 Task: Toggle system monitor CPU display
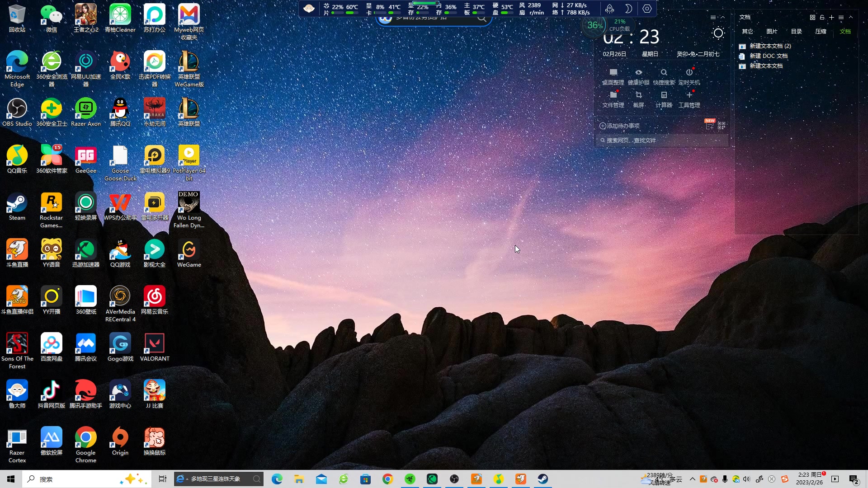pos(619,25)
